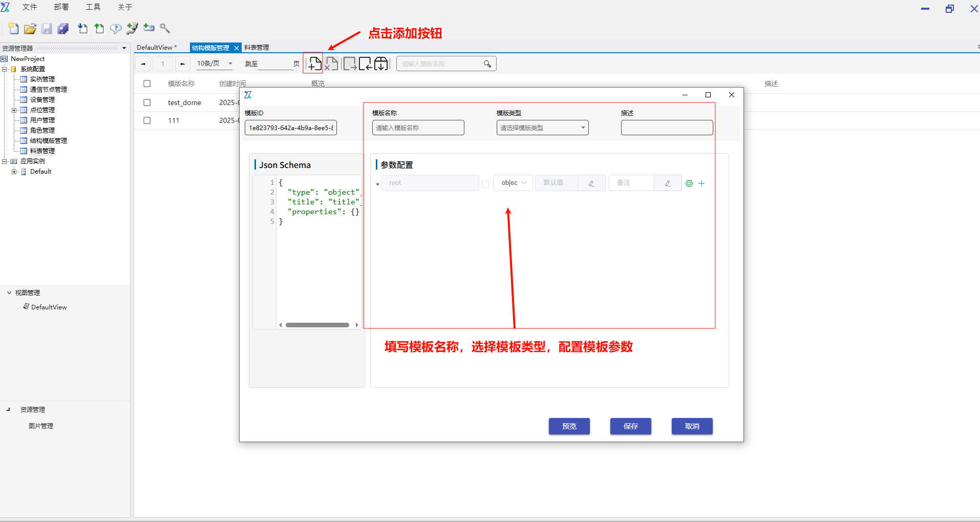The width and height of the screenshot is (980, 522).
Task: Open the 10条/页 page size dropdown
Action: click(215, 64)
